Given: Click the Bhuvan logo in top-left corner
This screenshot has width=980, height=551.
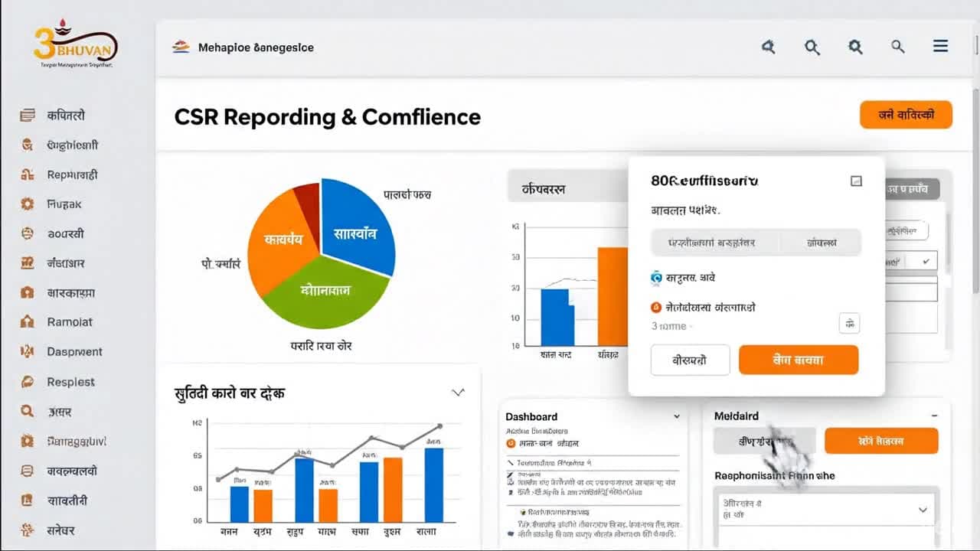Looking at the screenshot, I should [x=75, y=46].
